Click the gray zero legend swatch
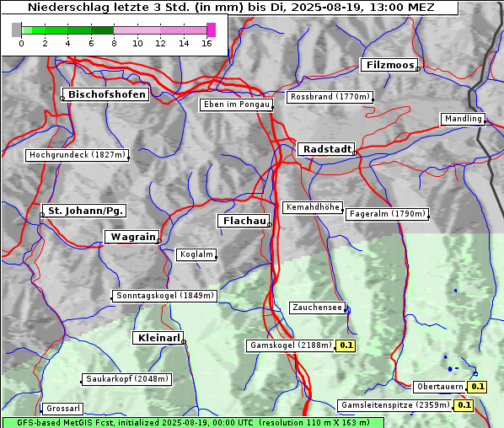504x428 pixels. pos(16,29)
